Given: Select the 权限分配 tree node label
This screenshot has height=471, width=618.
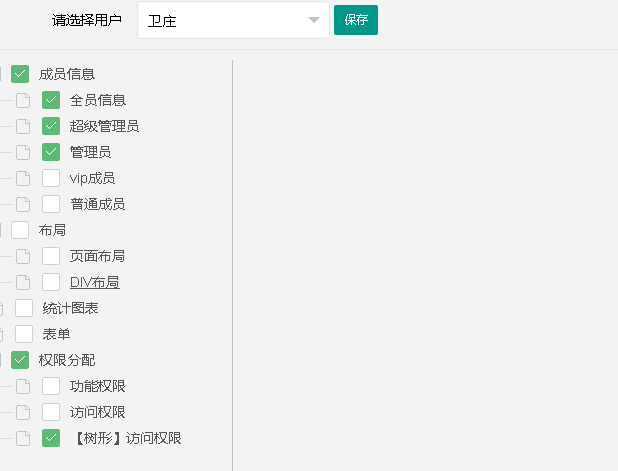Looking at the screenshot, I should tap(67, 360).
